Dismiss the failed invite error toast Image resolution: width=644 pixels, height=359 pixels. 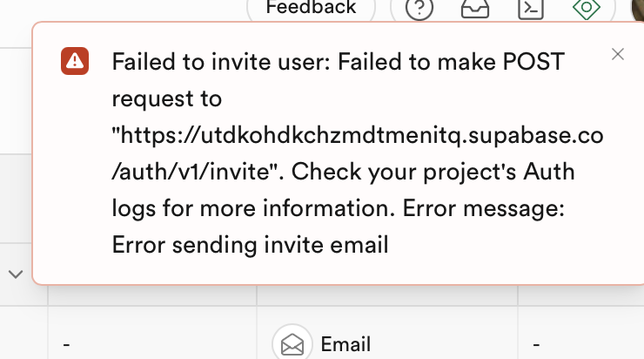[x=618, y=54]
